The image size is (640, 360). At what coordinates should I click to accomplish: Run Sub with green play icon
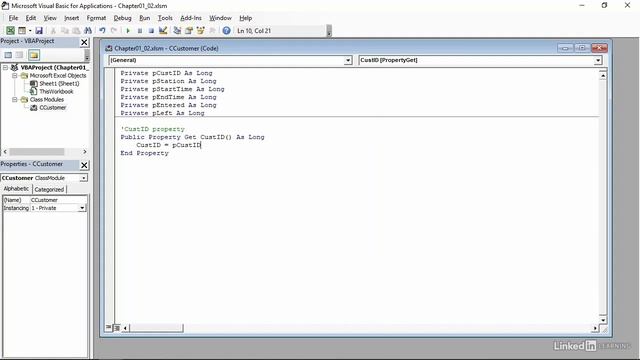coord(128,31)
